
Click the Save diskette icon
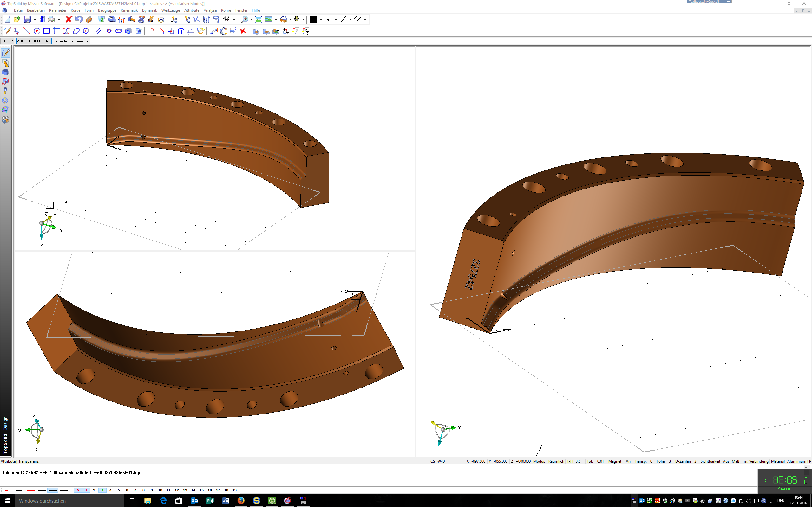coord(27,19)
